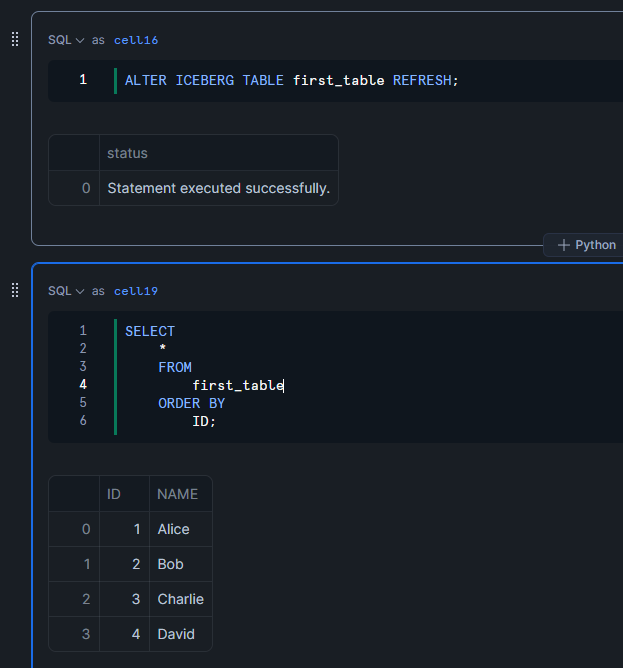623x668 pixels.
Task: Click the ID; line in cell19
Action: pyautogui.click(x=204, y=421)
